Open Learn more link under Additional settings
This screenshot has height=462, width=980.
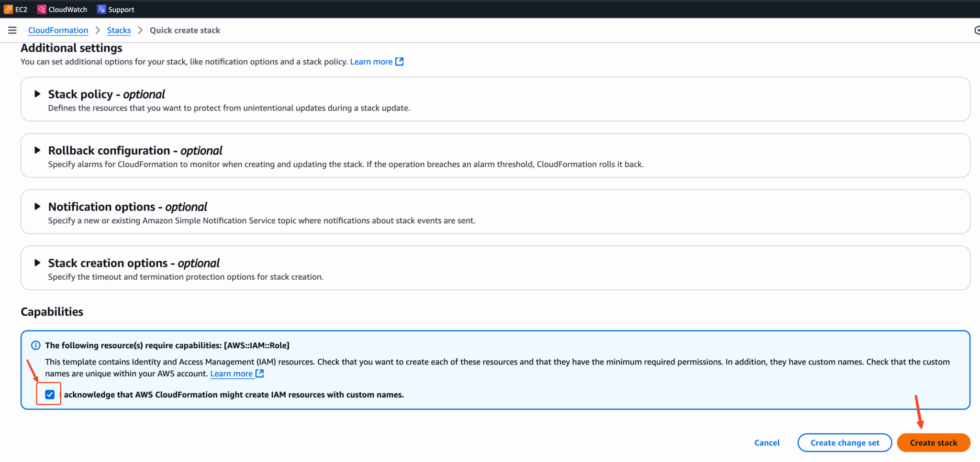(371, 62)
